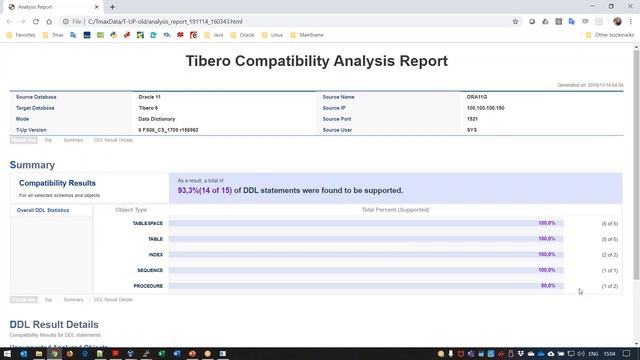Bookmark this page with the star icon

pos(515,22)
